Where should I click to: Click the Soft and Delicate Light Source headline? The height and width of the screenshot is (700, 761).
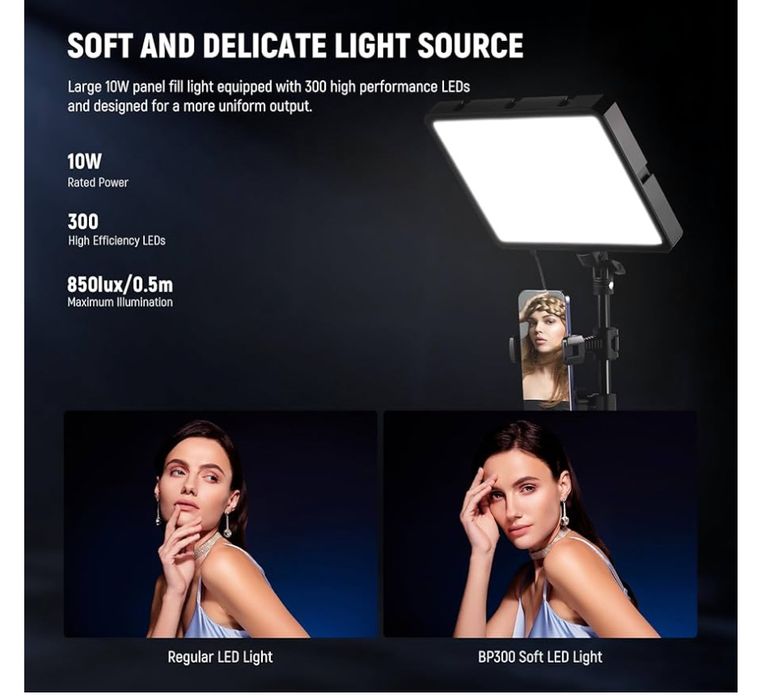coord(295,46)
